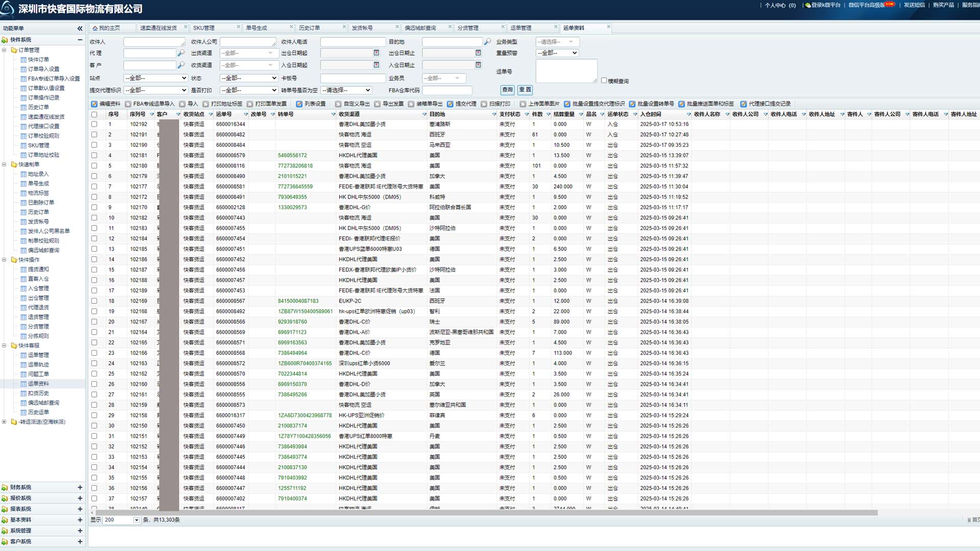Viewport: 980px width, 551px height.
Task: Open the 站点 dropdown
Action: pos(156,78)
